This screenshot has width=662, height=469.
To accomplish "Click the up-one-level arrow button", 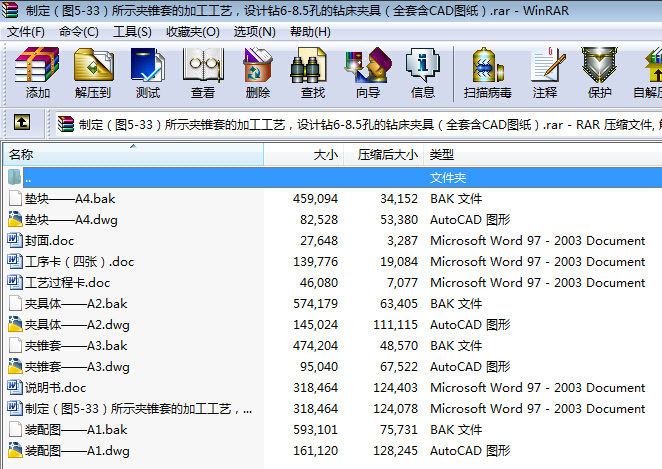I will tap(22, 123).
